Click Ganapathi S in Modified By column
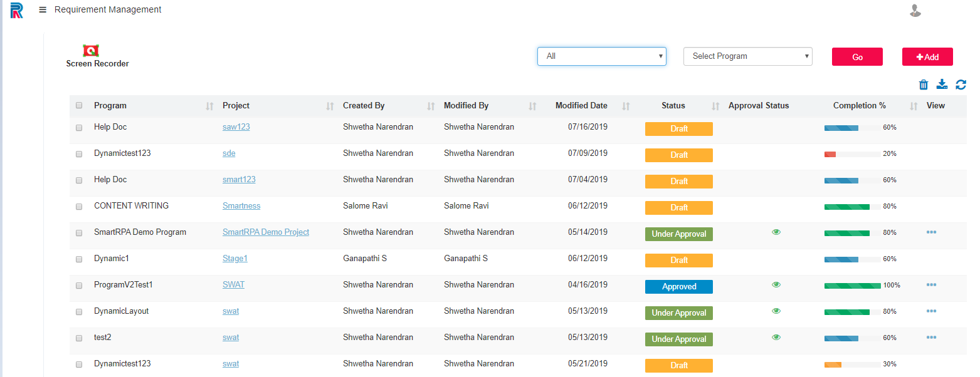980x377 pixels. point(466,259)
